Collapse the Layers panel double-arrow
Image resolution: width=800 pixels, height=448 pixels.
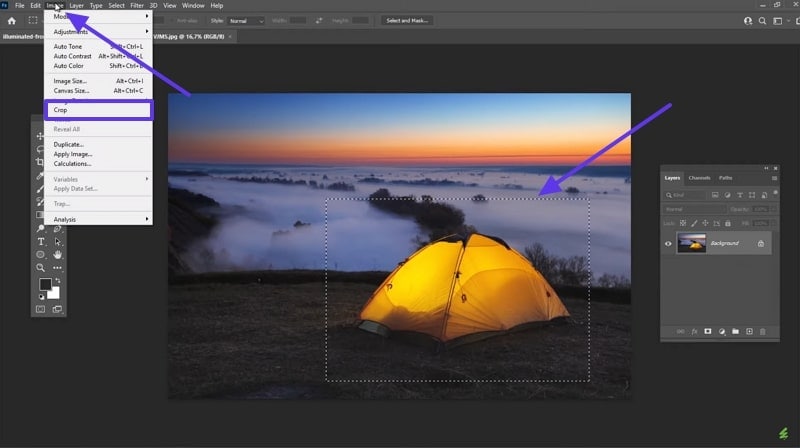click(766, 168)
